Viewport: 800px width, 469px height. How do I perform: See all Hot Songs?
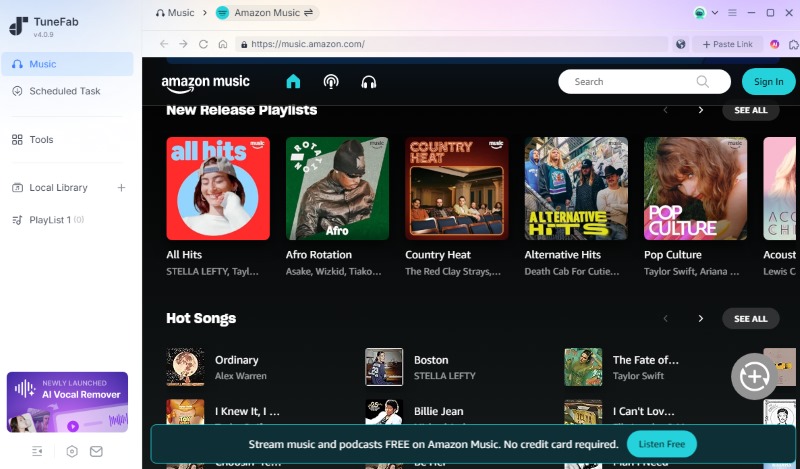[751, 318]
